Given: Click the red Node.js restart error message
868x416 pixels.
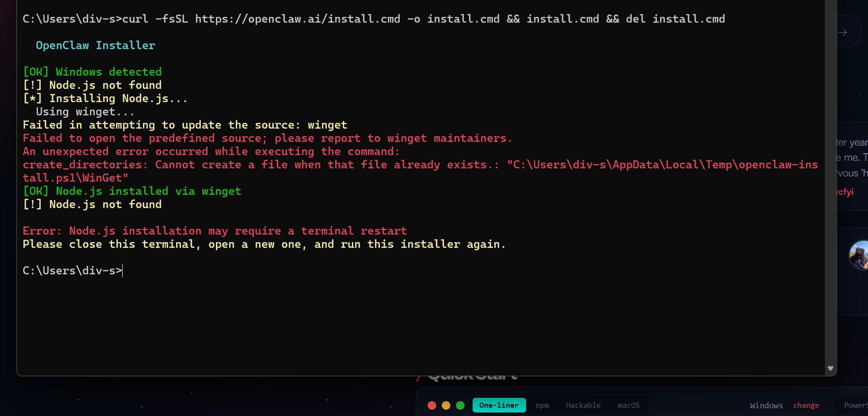Looking at the screenshot, I should point(215,230).
